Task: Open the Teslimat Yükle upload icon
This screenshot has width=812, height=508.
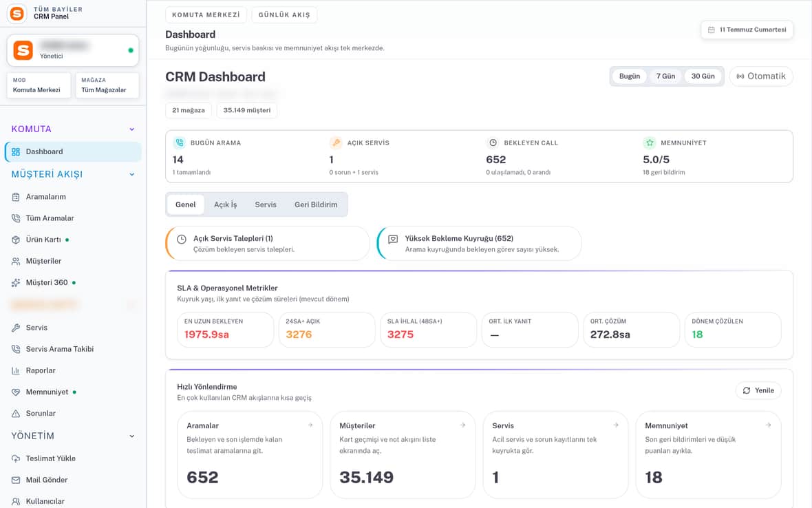Action: (x=16, y=458)
